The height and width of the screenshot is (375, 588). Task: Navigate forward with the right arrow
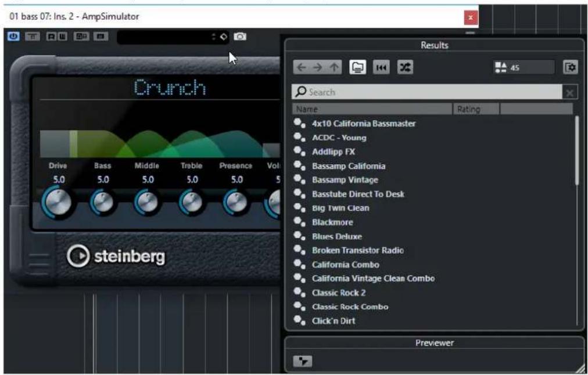pyautogui.click(x=318, y=67)
